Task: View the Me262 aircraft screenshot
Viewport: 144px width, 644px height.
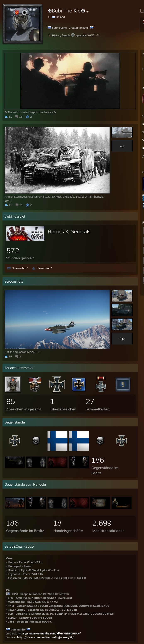Action: [57, 319]
